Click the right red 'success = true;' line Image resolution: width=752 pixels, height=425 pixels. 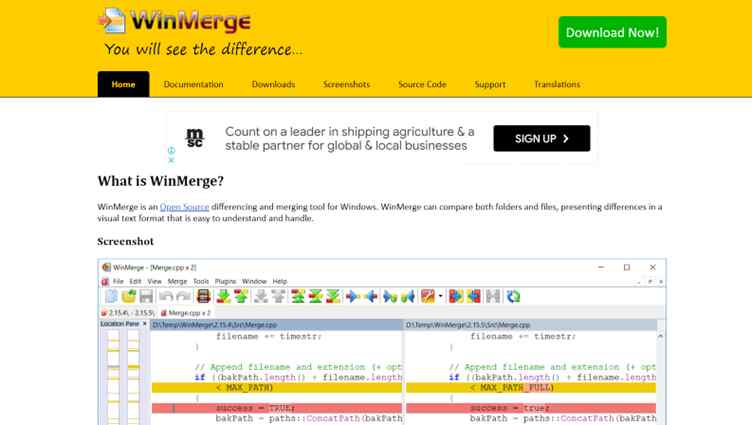pyautogui.click(x=531, y=408)
